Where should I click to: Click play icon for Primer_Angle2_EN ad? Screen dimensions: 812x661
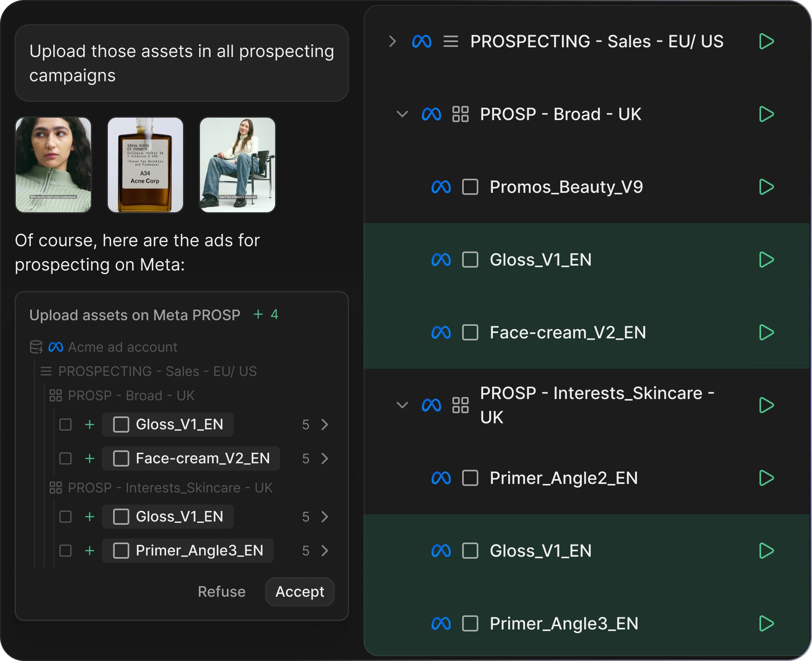tap(766, 478)
